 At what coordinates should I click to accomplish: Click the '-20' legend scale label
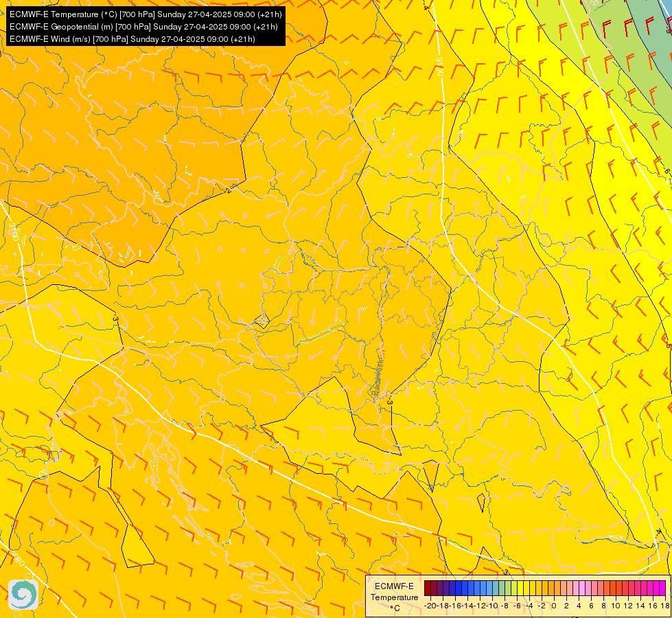click(x=430, y=606)
